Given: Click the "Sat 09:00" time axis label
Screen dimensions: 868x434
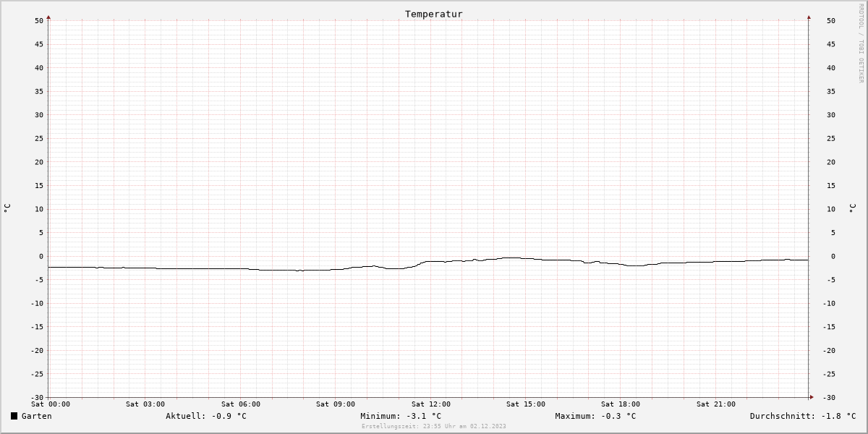Looking at the screenshot, I should pos(336,404).
